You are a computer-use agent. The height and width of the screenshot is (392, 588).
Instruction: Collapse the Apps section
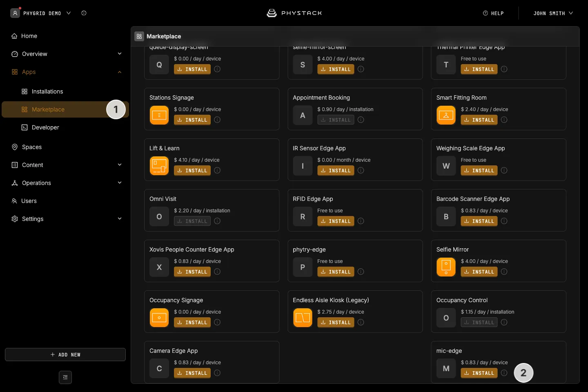[x=120, y=72]
